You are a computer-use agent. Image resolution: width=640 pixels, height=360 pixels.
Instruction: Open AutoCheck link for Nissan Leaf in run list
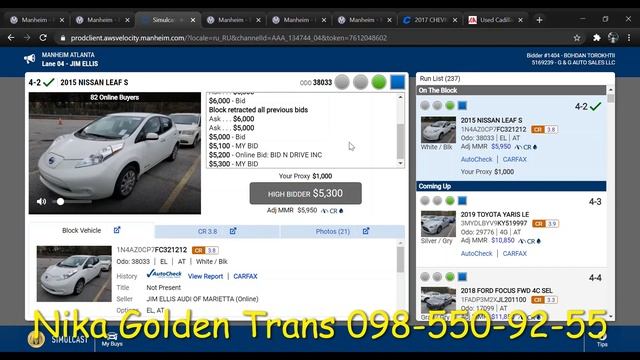(x=476, y=159)
